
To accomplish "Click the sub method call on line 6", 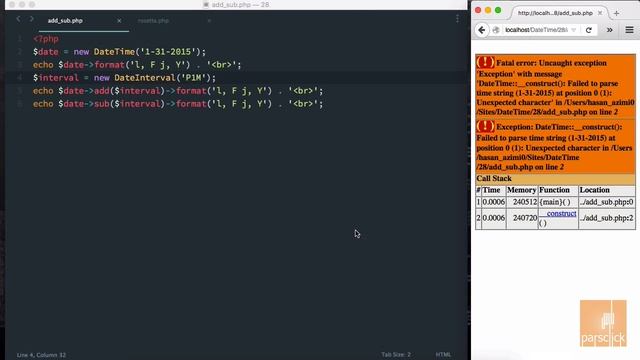I will 102,104.
